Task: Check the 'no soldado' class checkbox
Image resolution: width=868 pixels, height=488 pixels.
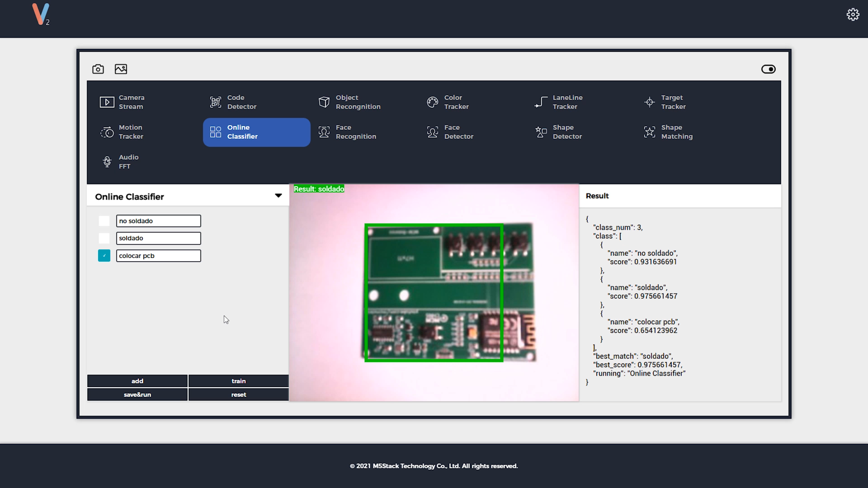Action: pyautogui.click(x=104, y=221)
